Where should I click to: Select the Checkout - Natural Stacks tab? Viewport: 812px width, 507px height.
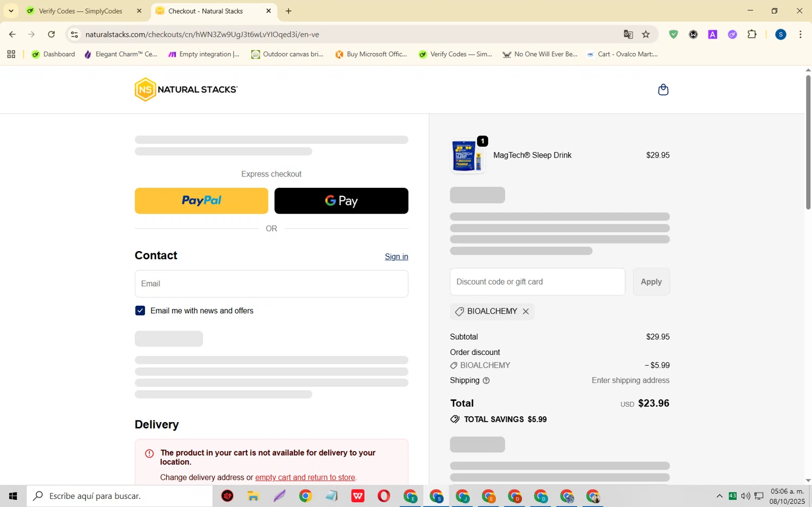click(214, 11)
